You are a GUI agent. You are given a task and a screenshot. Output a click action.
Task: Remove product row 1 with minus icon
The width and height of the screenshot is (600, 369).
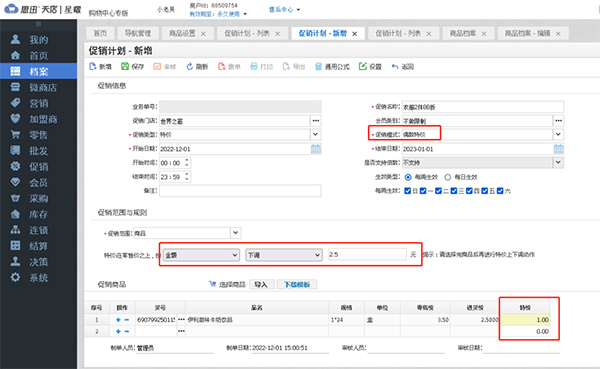127,320
